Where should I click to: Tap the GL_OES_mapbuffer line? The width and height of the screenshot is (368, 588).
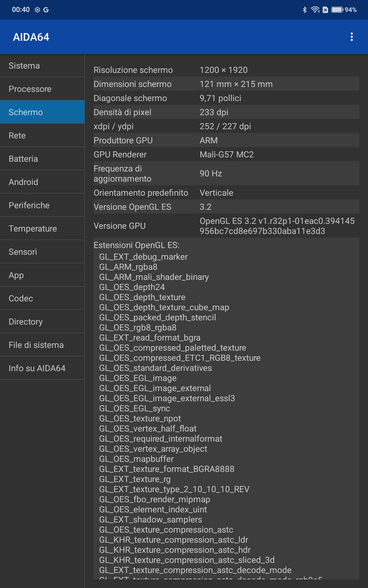(x=136, y=459)
